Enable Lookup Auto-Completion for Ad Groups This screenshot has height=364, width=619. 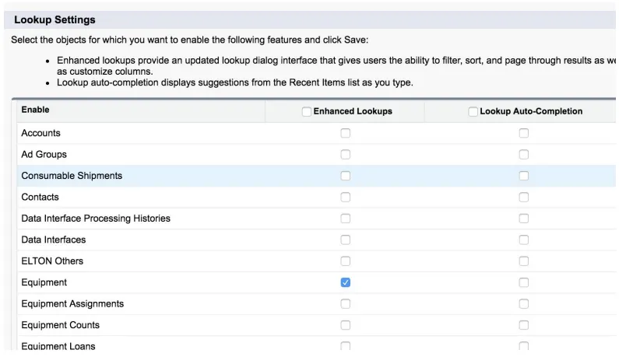coord(524,155)
